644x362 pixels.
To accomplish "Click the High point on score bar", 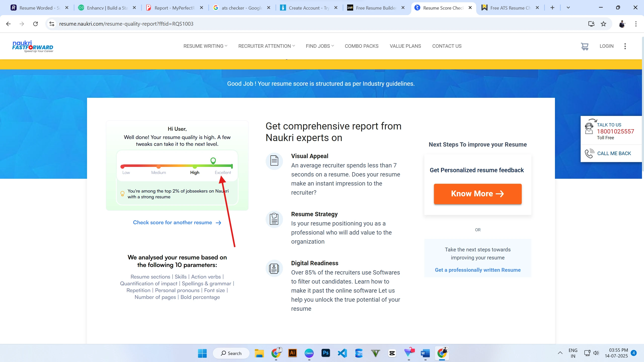I will tap(195, 167).
